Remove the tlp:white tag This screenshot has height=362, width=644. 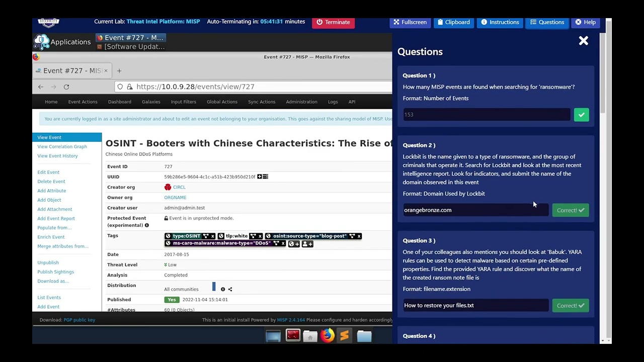pos(260,236)
